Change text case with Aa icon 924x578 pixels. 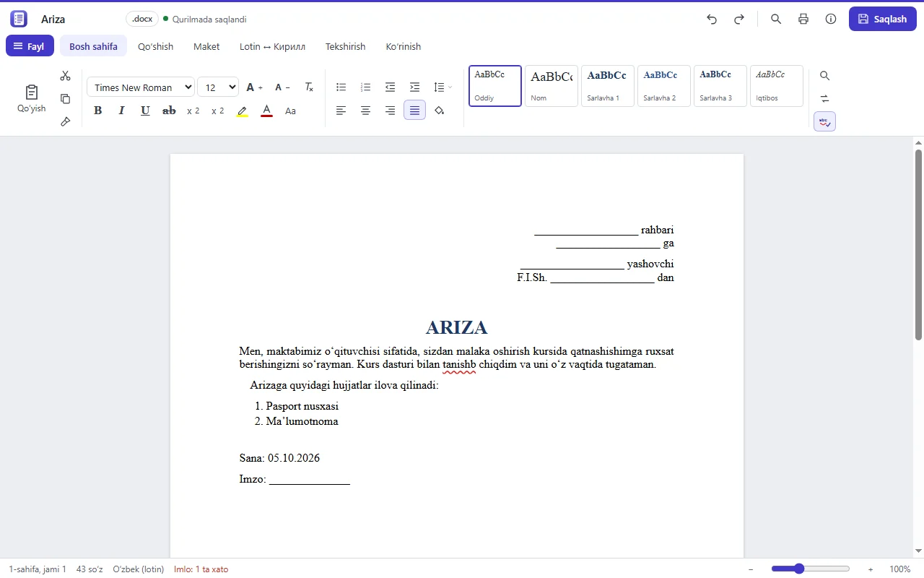(x=291, y=111)
